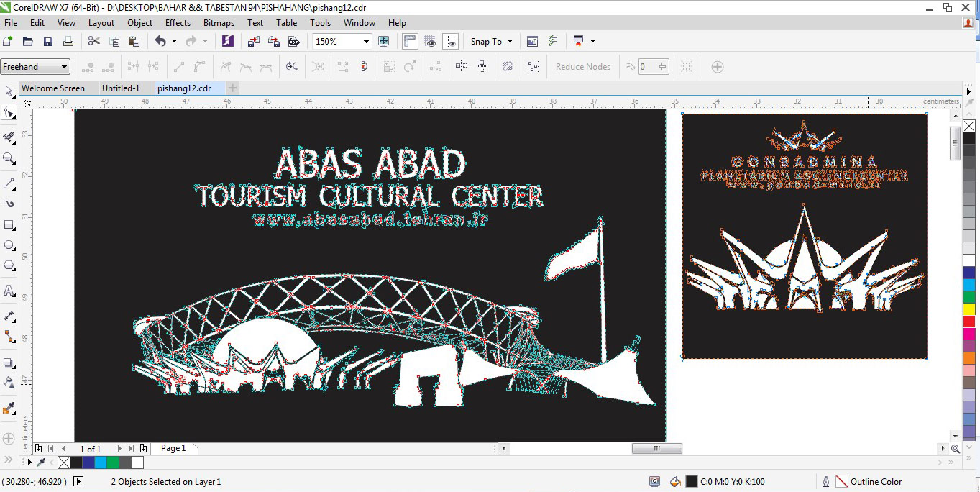Pick the yellow swatch in color palette
Image resolution: width=980 pixels, height=492 pixels.
click(969, 309)
